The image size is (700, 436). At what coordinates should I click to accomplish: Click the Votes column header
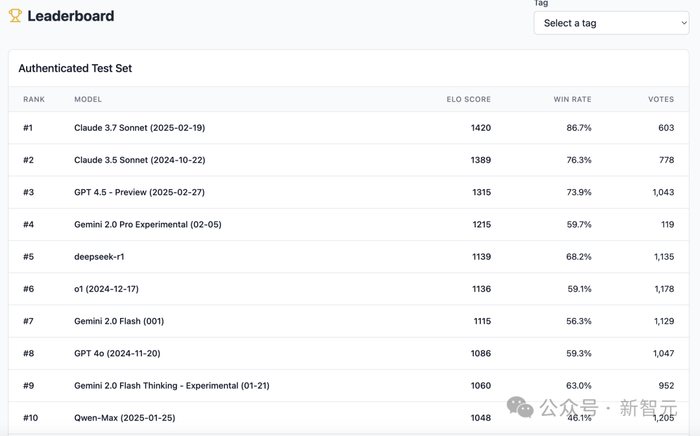point(660,100)
